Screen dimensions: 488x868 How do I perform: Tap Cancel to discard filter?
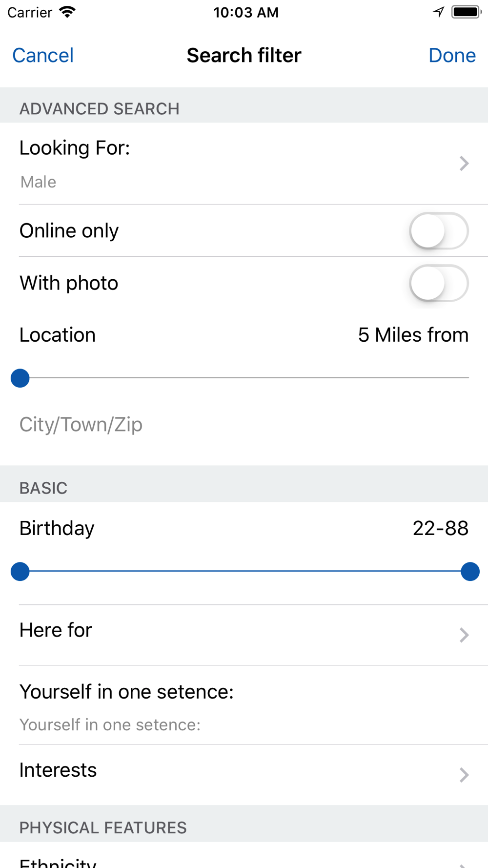tap(43, 55)
